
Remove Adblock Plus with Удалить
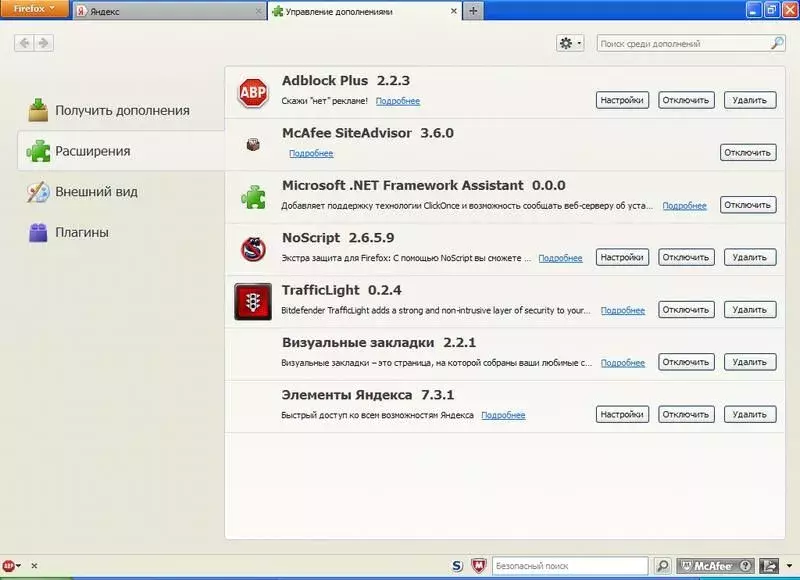click(x=749, y=100)
